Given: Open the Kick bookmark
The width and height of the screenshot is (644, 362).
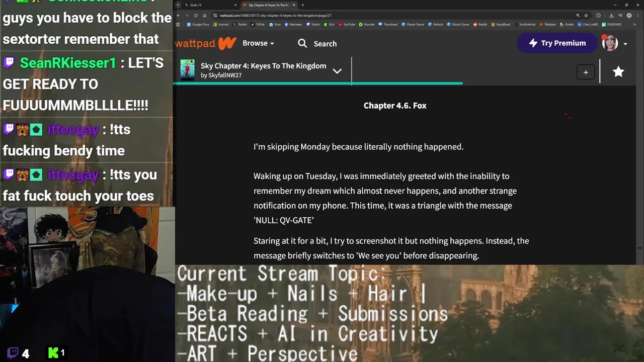Looking at the screenshot, I should [x=329, y=25].
